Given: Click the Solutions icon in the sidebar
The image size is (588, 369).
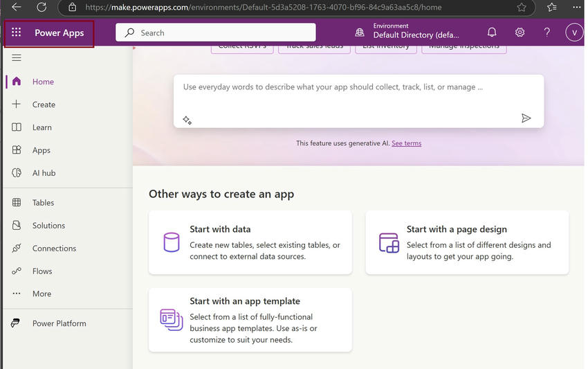Looking at the screenshot, I should click(17, 225).
